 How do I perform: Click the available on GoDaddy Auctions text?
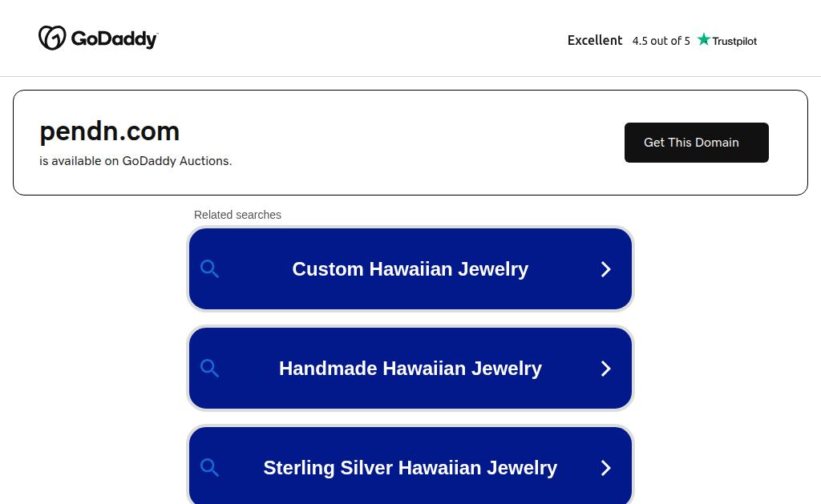click(135, 161)
